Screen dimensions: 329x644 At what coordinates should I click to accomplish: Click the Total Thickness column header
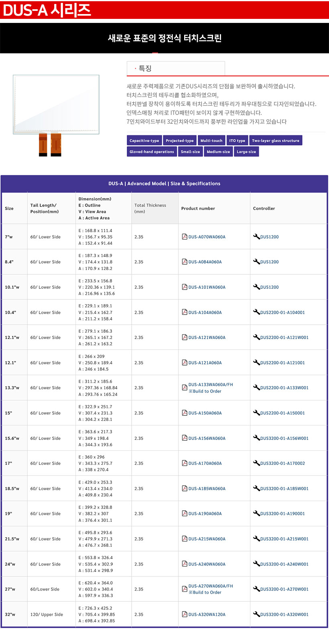point(155,208)
